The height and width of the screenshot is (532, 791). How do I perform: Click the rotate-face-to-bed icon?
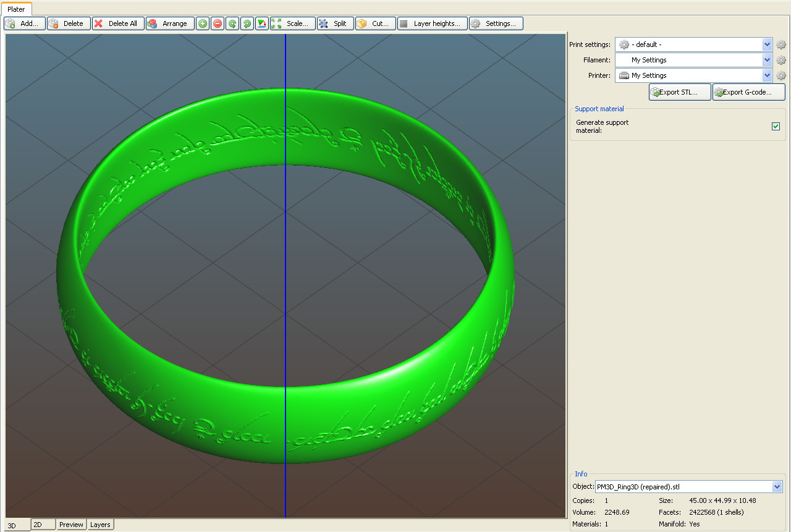click(262, 23)
